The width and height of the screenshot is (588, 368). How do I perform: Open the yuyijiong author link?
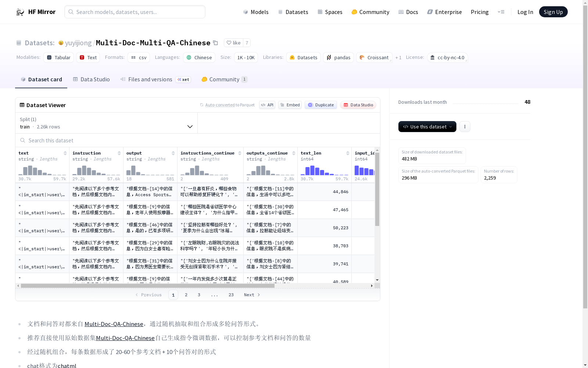78,43
